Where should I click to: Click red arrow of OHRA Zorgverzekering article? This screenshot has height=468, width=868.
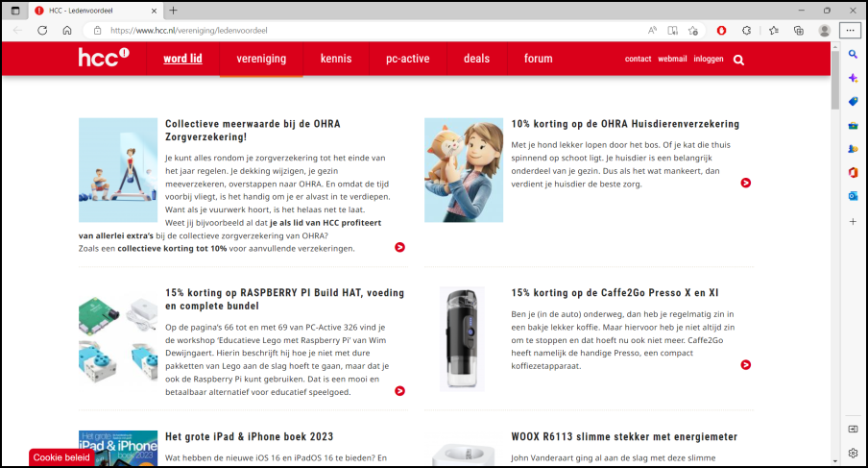[x=399, y=248]
